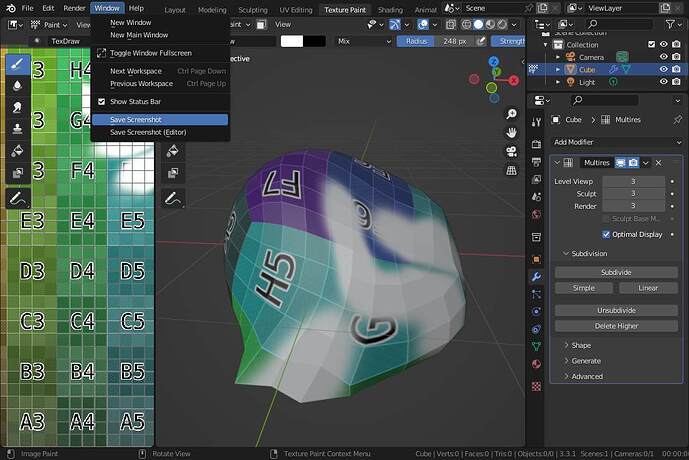The width and height of the screenshot is (689, 460).
Task: Select the Draw brush tool in image editor
Action: 18,65
